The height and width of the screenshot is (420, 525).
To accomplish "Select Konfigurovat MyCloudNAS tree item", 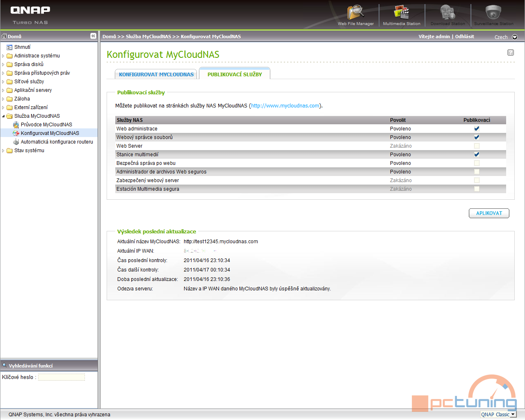I will (x=50, y=133).
